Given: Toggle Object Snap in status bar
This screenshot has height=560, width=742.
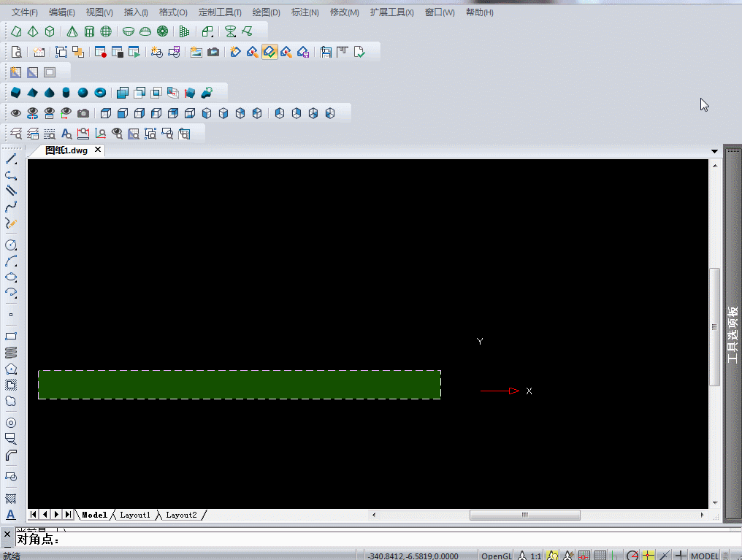Looking at the screenshot, I should pyautogui.click(x=649, y=556).
